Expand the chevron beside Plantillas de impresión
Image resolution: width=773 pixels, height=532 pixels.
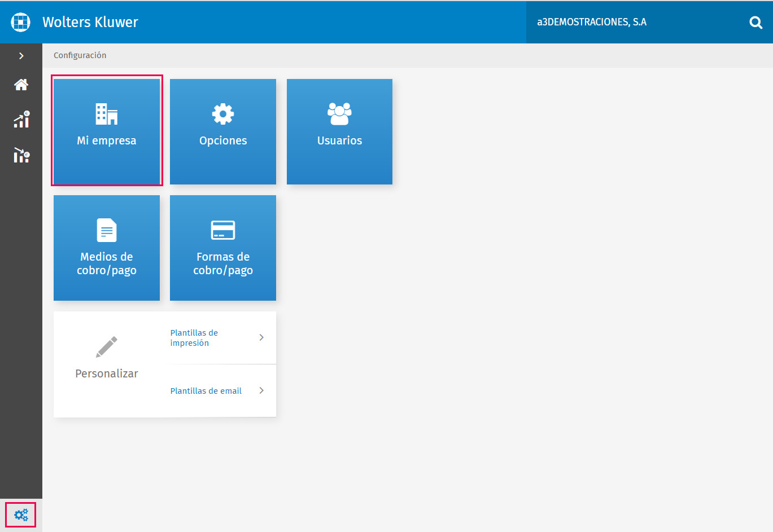click(x=261, y=337)
